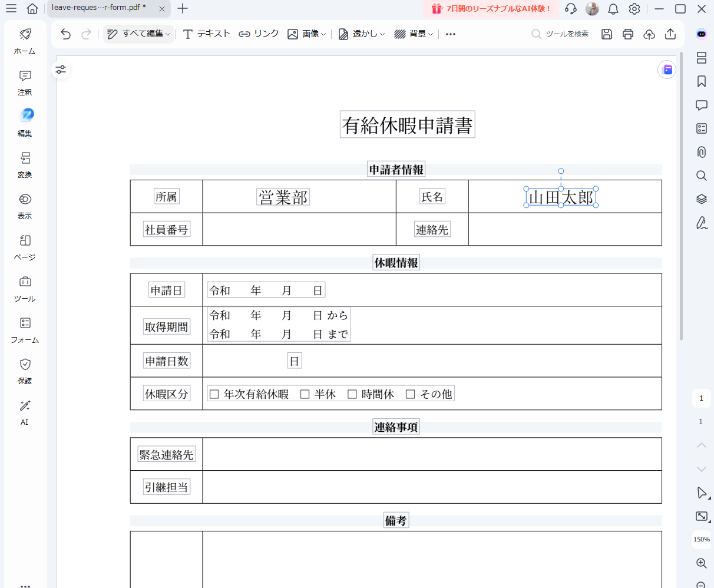This screenshot has width=714, height=588.
Task: Print the document
Action: tap(628, 34)
